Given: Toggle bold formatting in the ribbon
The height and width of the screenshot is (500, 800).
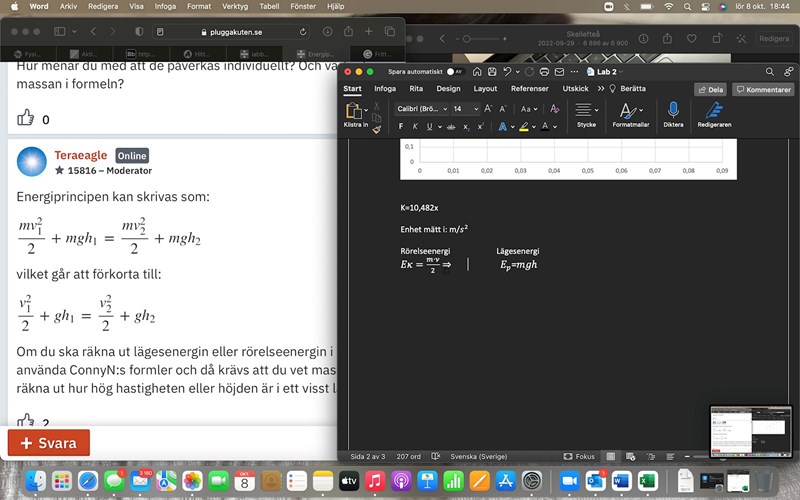Looking at the screenshot, I should coord(401,127).
